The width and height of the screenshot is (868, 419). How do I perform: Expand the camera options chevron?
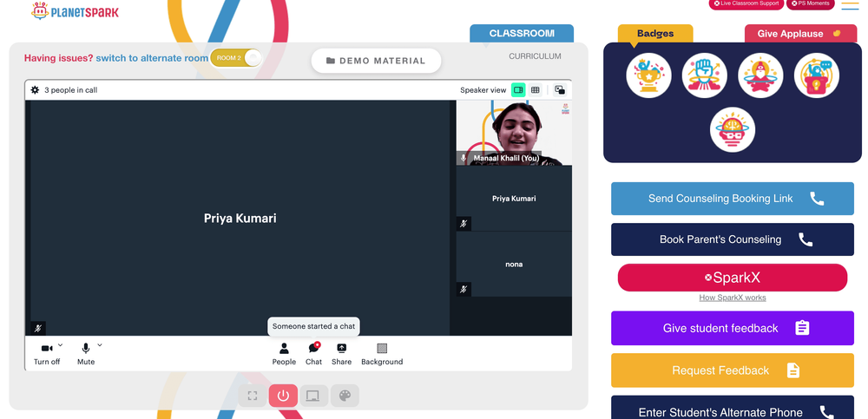[x=61, y=345]
